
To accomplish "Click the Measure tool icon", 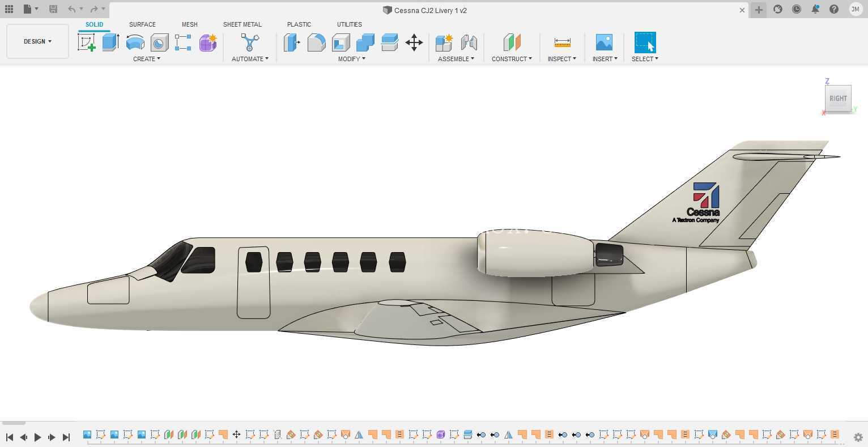I will click(x=562, y=42).
